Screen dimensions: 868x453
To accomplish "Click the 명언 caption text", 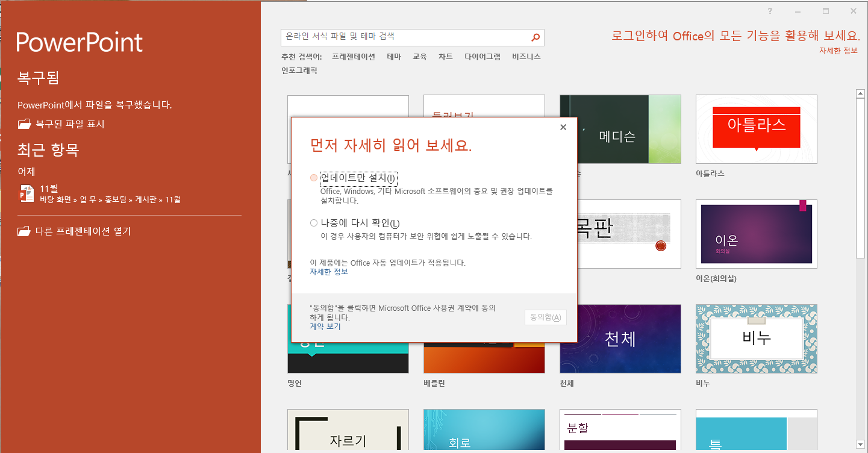I will pyautogui.click(x=295, y=383).
